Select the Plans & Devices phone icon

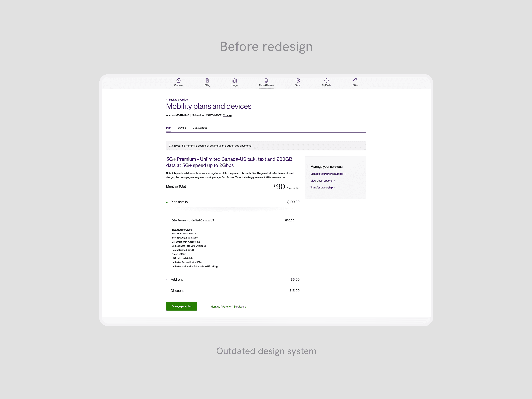click(266, 81)
